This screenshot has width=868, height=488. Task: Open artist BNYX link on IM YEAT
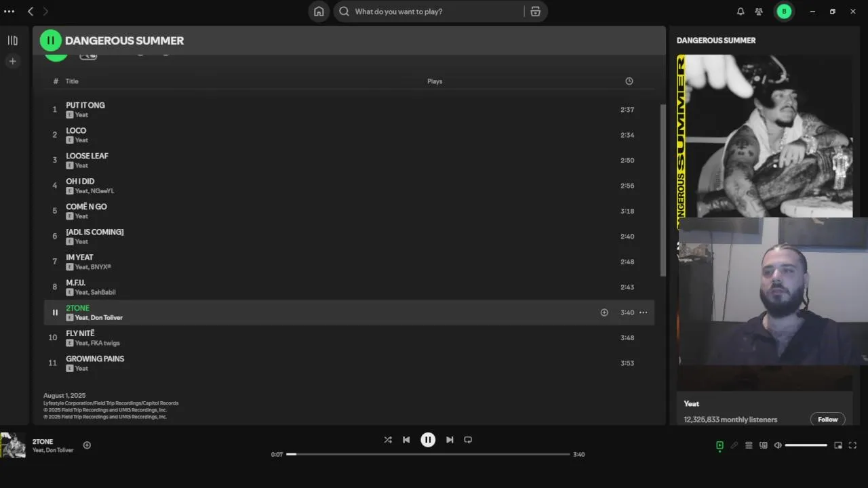(100, 267)
